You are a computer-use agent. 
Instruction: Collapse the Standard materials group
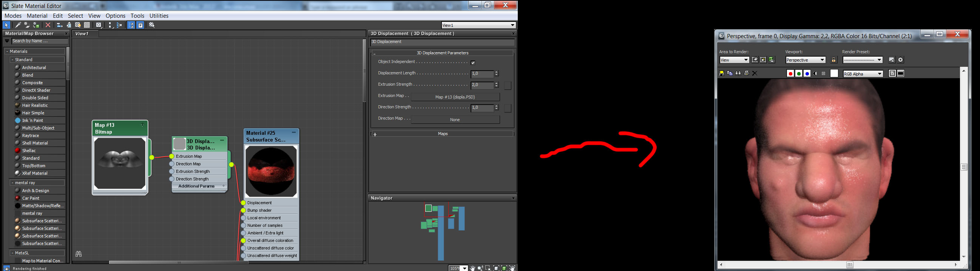pos(13,60)
